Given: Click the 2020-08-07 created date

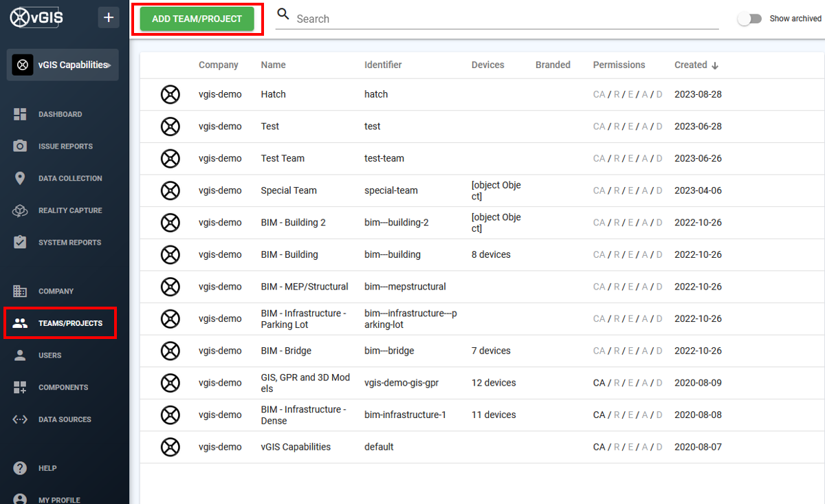Looking at the screenshot, I should point(698,447).
